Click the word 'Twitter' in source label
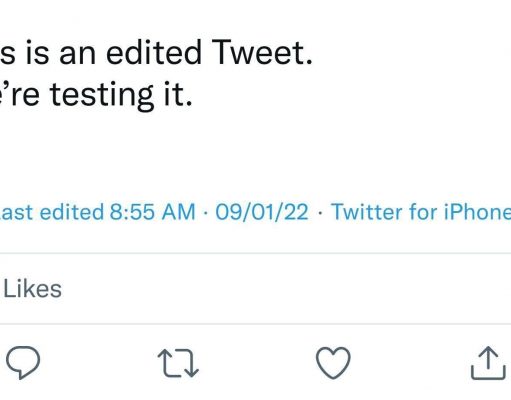Viewport: 511px width, 400px height. coord(367,212)
